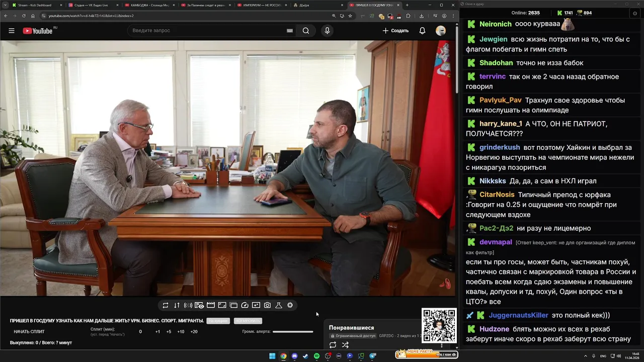Viewport: 644px width, 362px height.
Task: Open Chrome extensions puzzle icon
Action: (x=408, y=16)
